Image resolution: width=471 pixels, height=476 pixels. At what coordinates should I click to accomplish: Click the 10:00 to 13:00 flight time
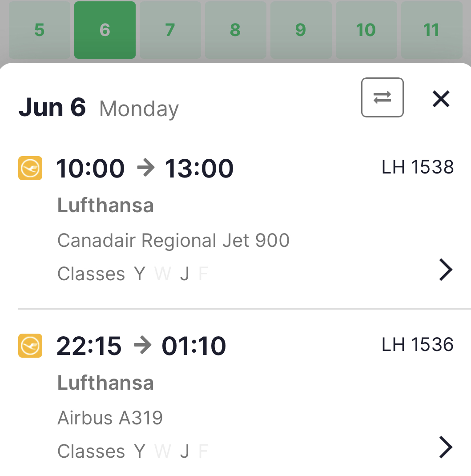tap(145, 169)
